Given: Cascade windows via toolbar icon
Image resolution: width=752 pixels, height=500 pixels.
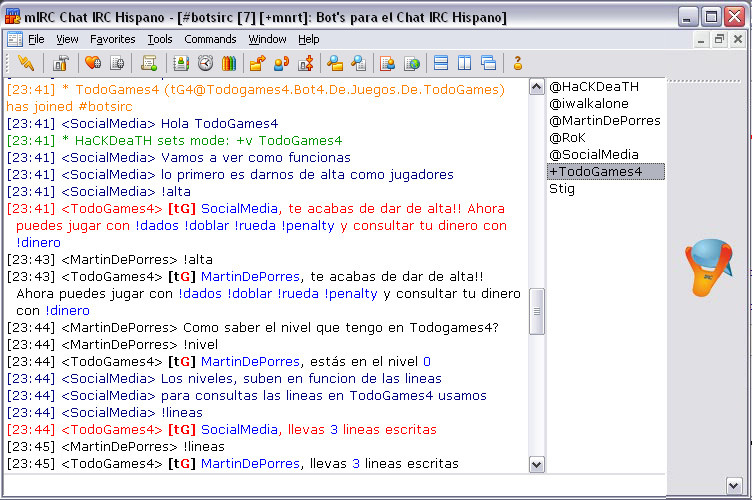Looking at the screenshot, I should pyautogui.click(x=488, y=63).
